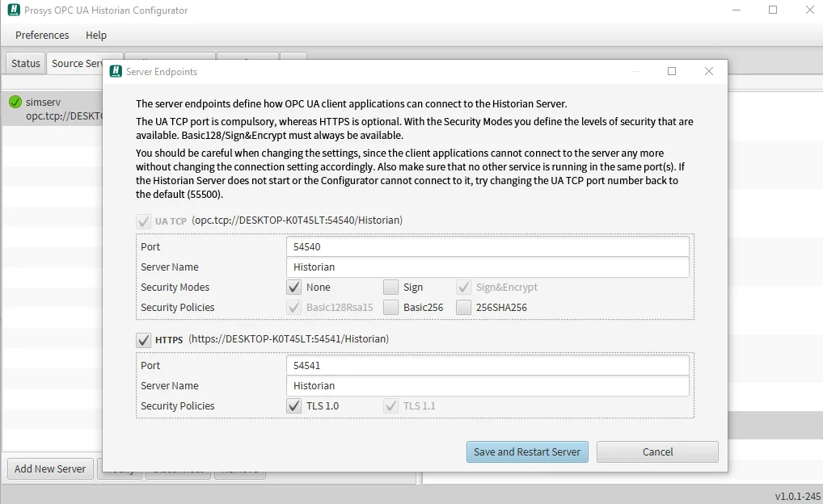Minimize the Historian Configurator main window
Viewport: 823px width, 504px height.
point(736,10)
